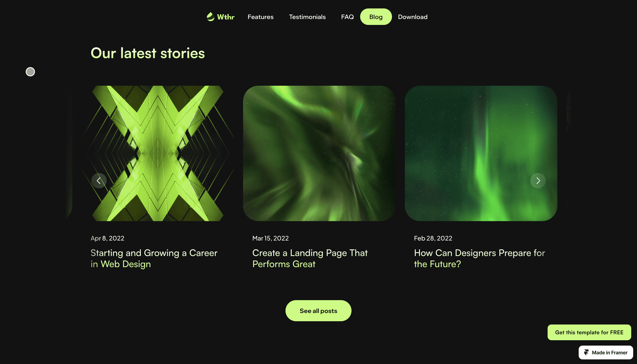
Task: Click the Made in Framer badge
Action: coord(606,352)
